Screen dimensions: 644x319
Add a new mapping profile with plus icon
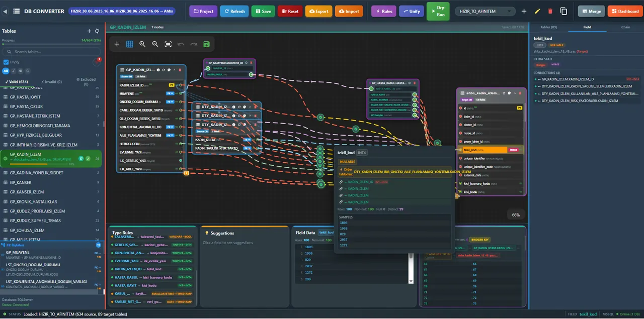click(524, 11)
